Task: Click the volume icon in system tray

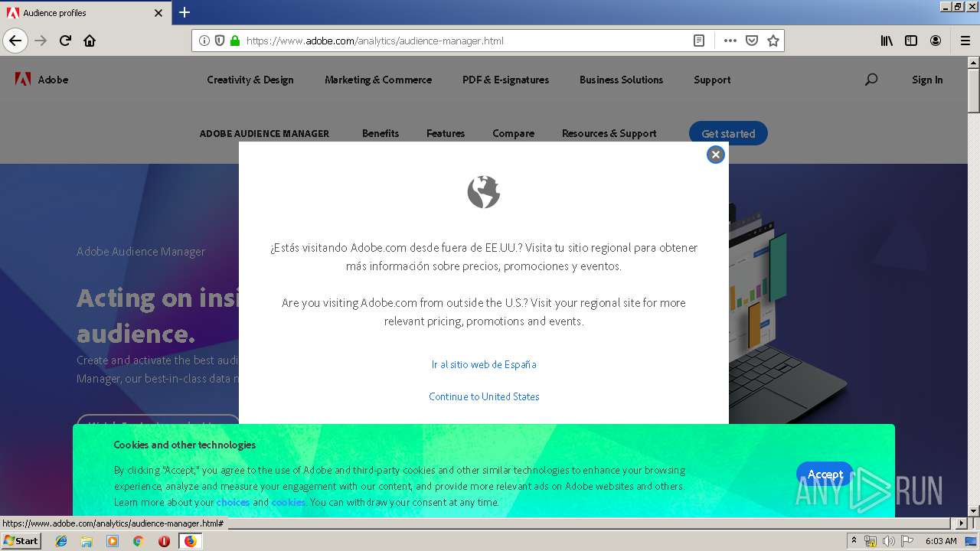Action: 889,541
